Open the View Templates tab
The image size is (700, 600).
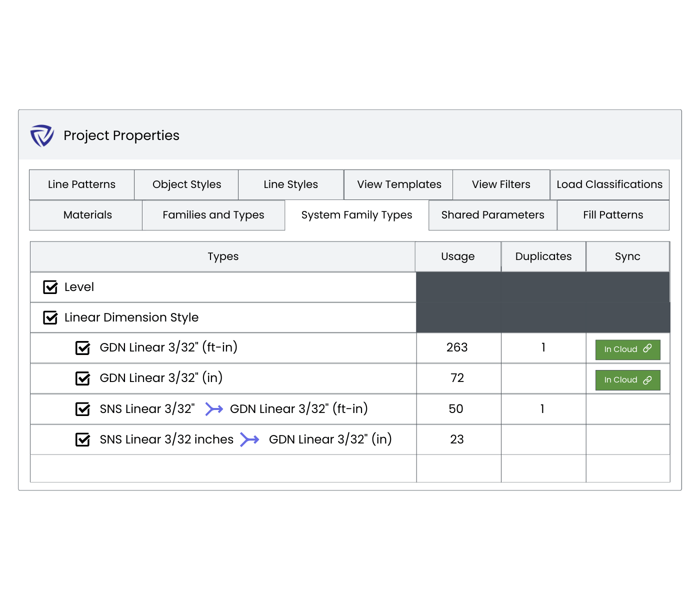tap(398, 184)
